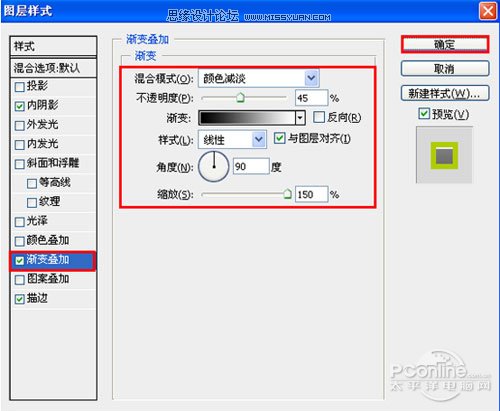Uncheck 与图层对齐(I) option
Image resolution: width=500 pixels, height=411 pixels.
tap(279, 138)
